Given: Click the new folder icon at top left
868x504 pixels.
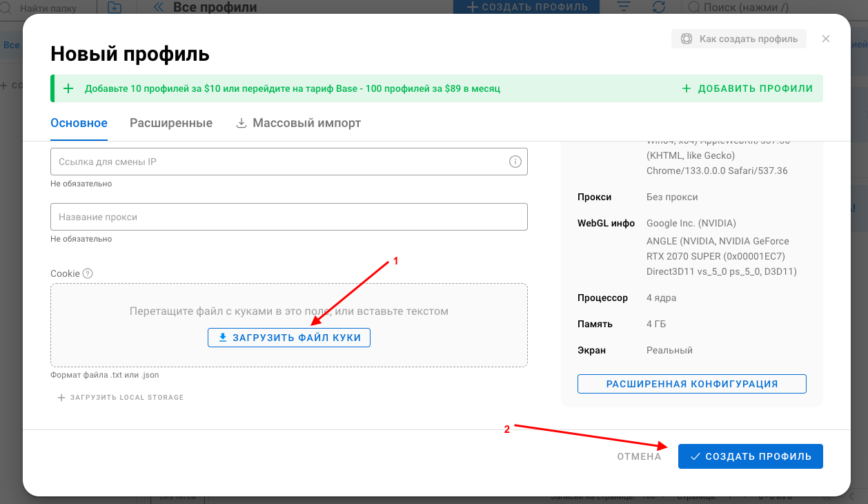Looking at the screenshot, I should coord(115,8).
